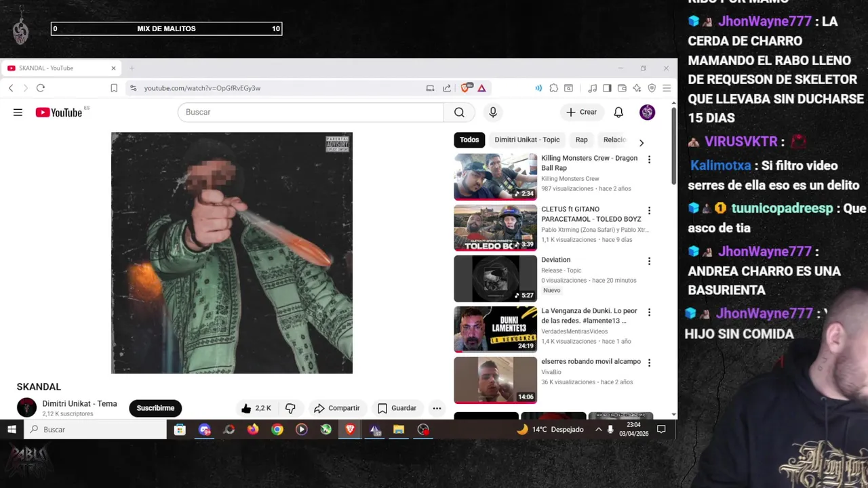Click the Compartir share button
The width and height of the screenshot is (868, 488).
336,408
